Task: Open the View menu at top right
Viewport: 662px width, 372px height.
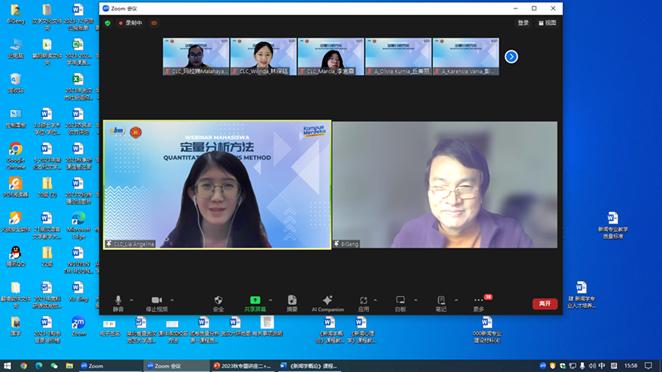Action: [547, 23]
